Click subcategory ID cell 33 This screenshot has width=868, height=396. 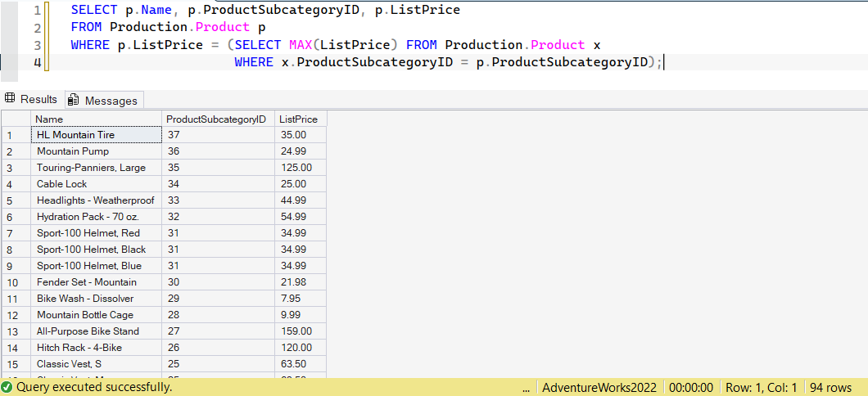[x=218, y=200]
